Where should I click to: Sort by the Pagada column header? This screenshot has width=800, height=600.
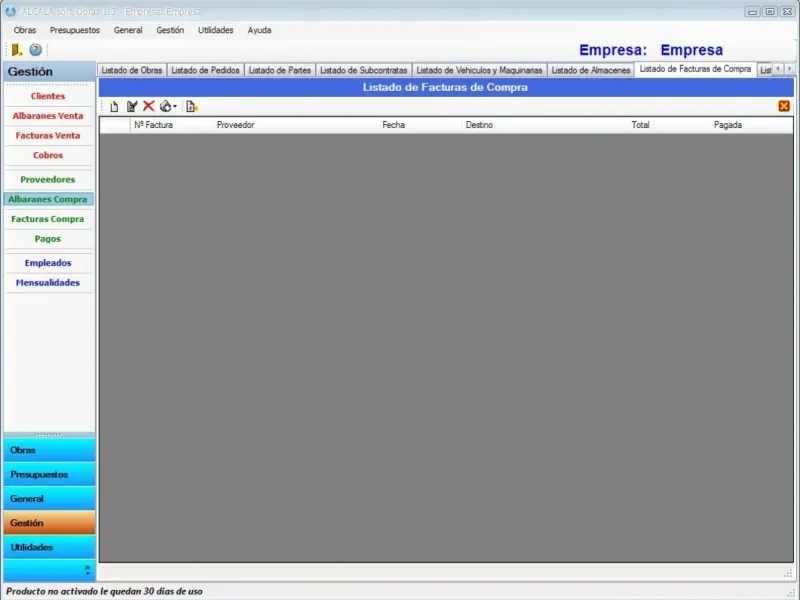(x=752, y=125)
